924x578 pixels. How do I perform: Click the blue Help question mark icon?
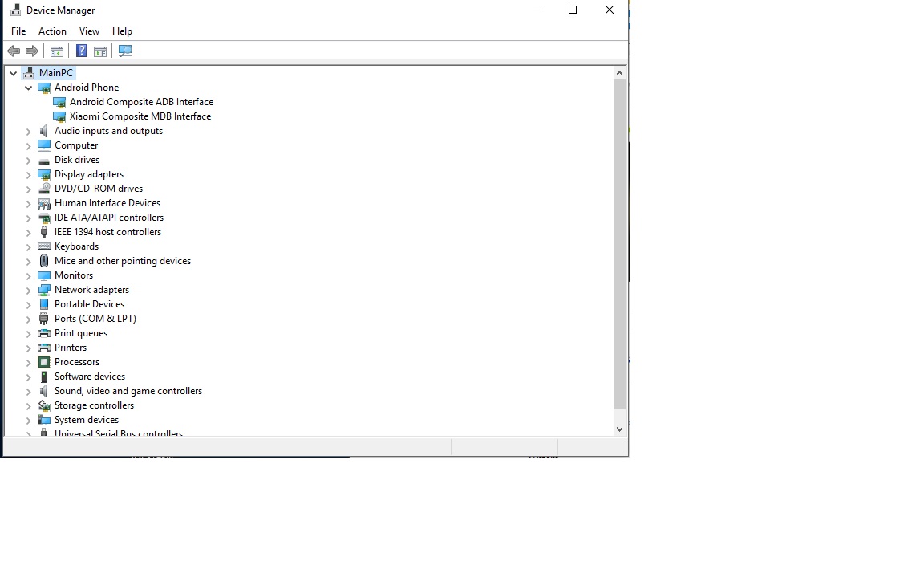click(x=81, y=51)
